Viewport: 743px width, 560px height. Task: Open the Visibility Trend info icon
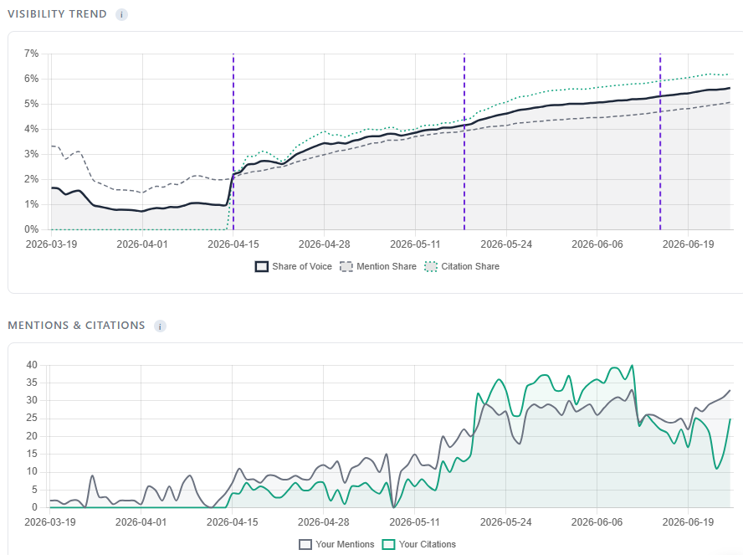click(x=121, y=15)
